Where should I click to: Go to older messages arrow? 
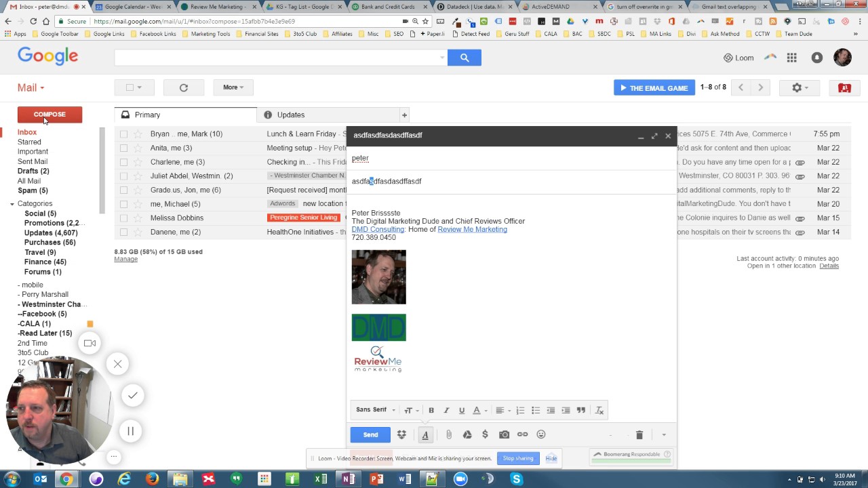click(760, 87)
